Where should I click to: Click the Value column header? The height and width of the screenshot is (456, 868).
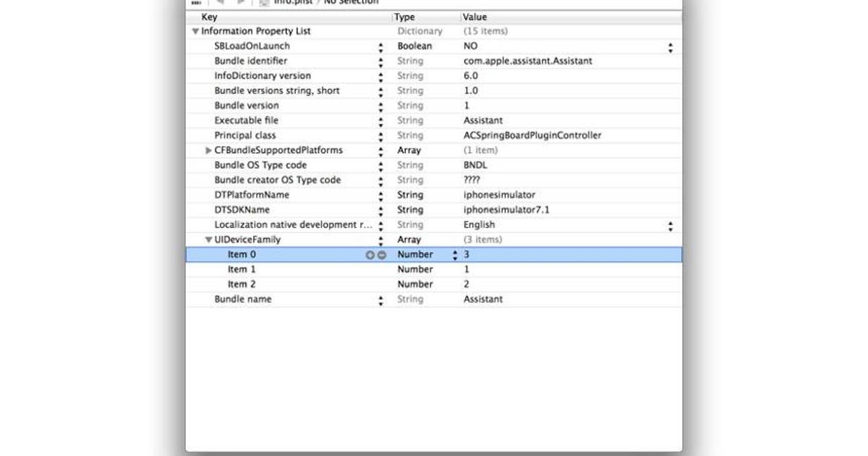tap(564, 17)
